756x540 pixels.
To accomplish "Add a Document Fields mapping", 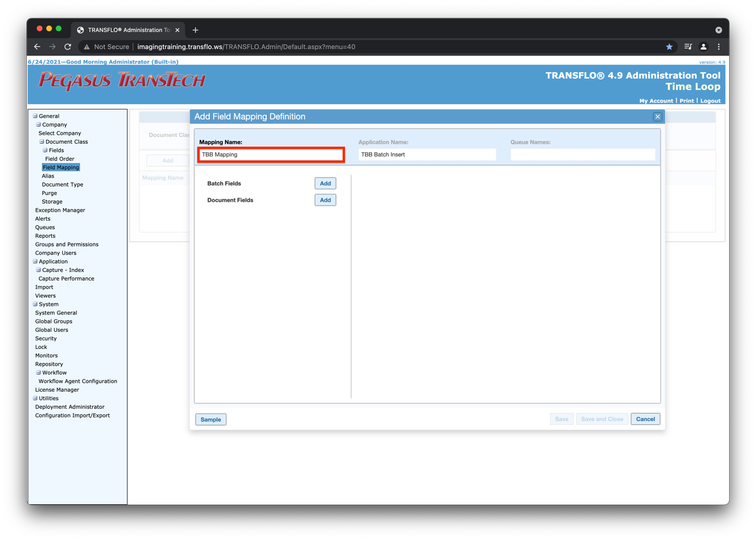I will [x=325, y=200].
